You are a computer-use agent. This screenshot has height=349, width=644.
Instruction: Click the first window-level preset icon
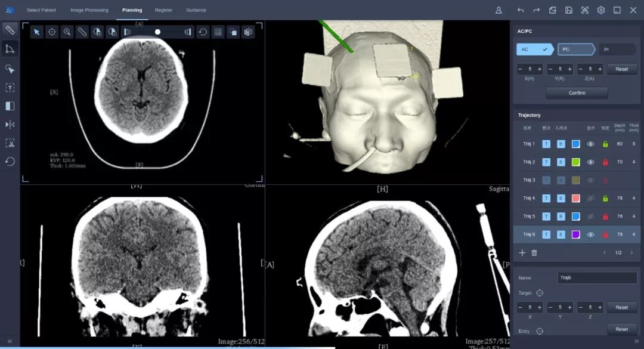pos(97,32)
